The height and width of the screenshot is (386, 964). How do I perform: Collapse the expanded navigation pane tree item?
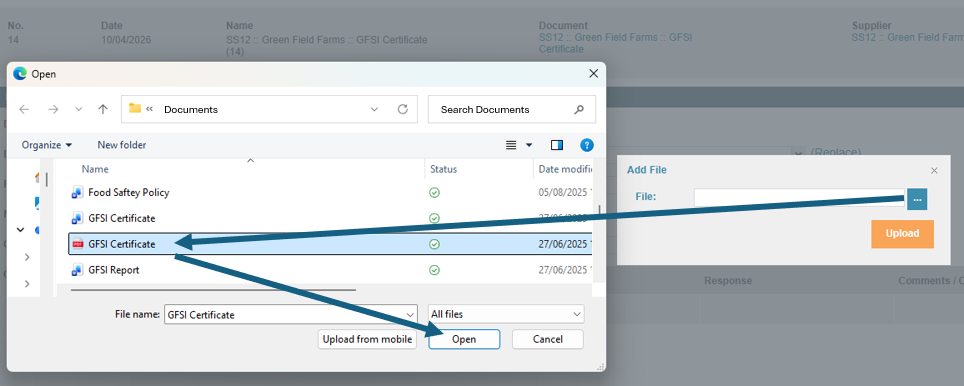click(21, 229)
